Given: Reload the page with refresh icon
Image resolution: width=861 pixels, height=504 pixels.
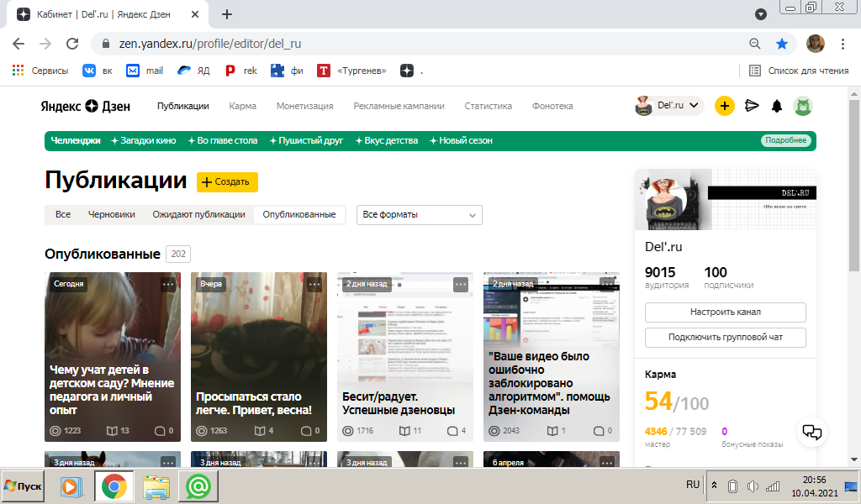Looking at the screenshot, I should (72, 44).
